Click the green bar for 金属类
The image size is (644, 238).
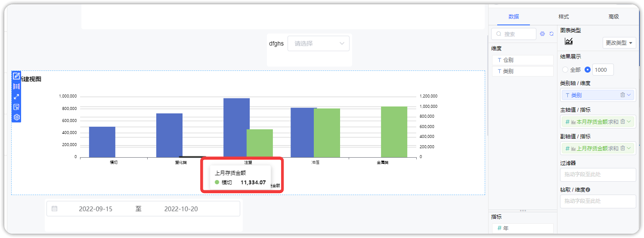(394, 132)
